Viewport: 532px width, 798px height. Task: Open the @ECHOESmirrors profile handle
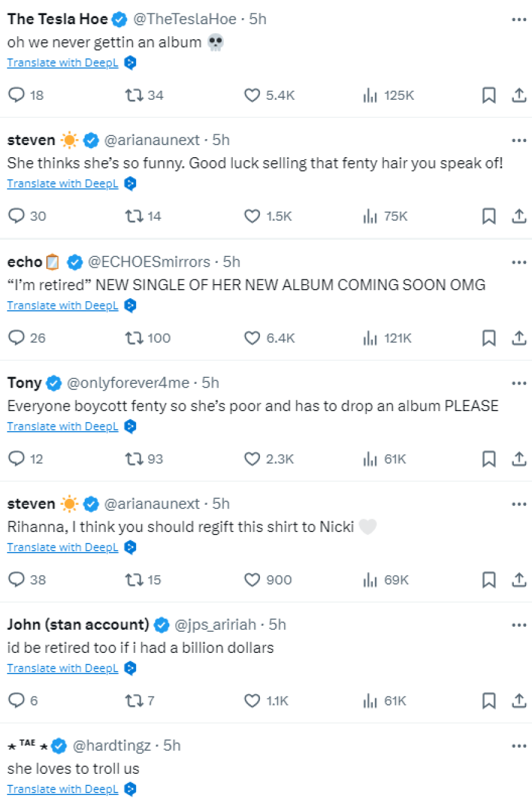149,262
